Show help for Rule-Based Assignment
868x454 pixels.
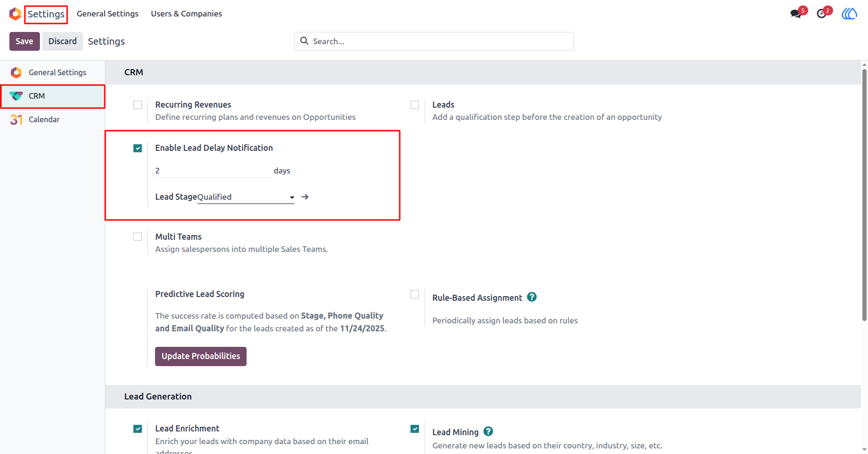click(x=532, y=297)
